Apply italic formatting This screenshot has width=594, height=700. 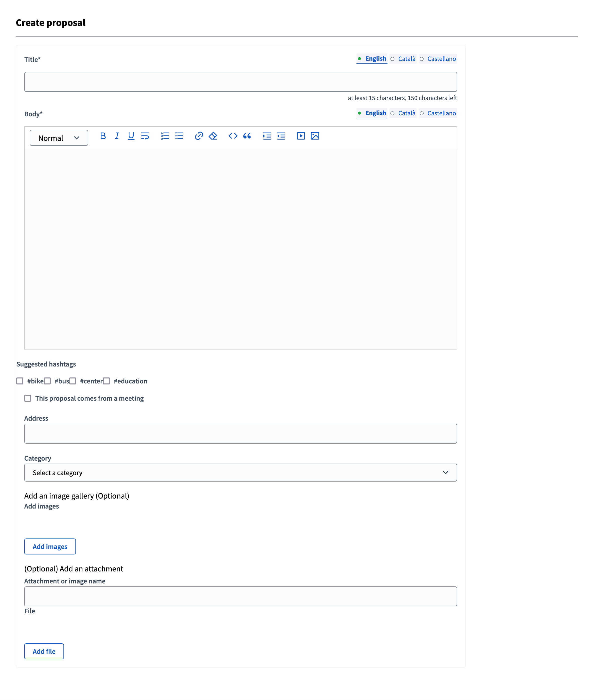[117, 136]
